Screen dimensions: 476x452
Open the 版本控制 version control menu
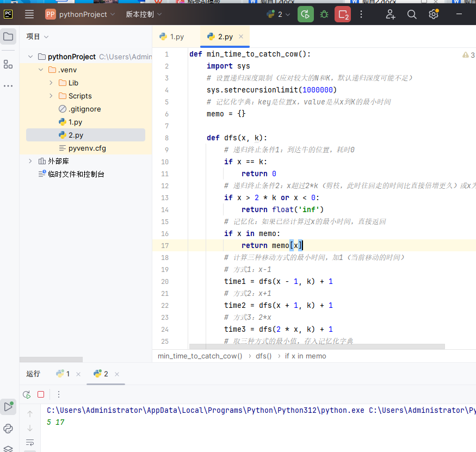coord(144,14)
